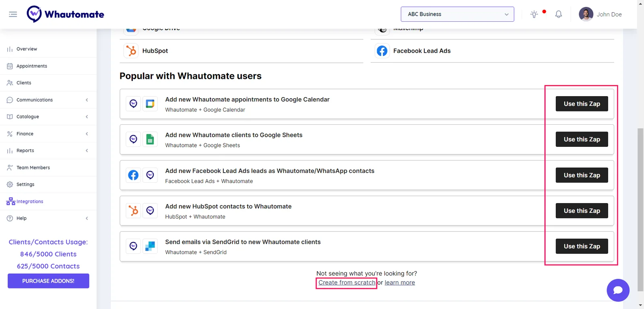
Task: Click the Create from scratch link
Action: (x=347, y=282)
